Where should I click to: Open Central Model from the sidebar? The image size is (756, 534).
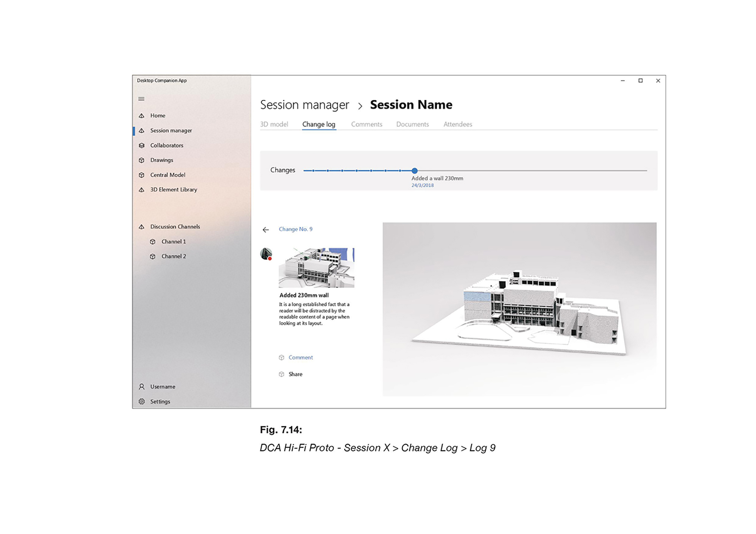point(168,175)
